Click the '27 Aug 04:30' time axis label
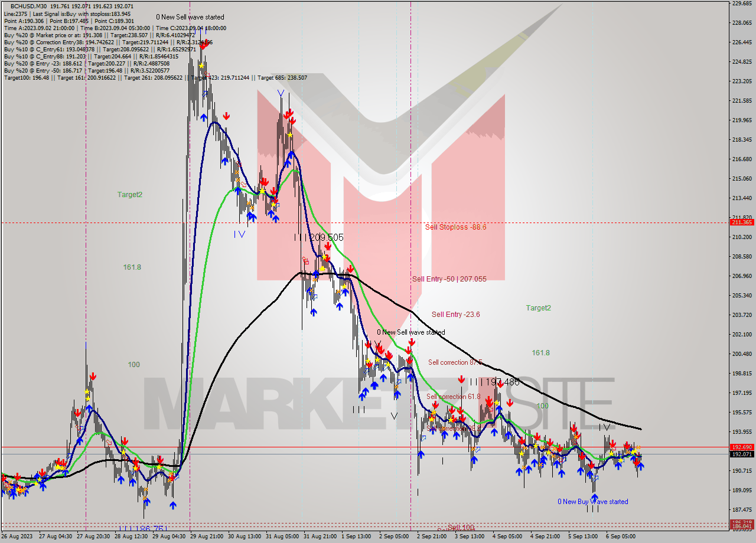 (56, 537)
